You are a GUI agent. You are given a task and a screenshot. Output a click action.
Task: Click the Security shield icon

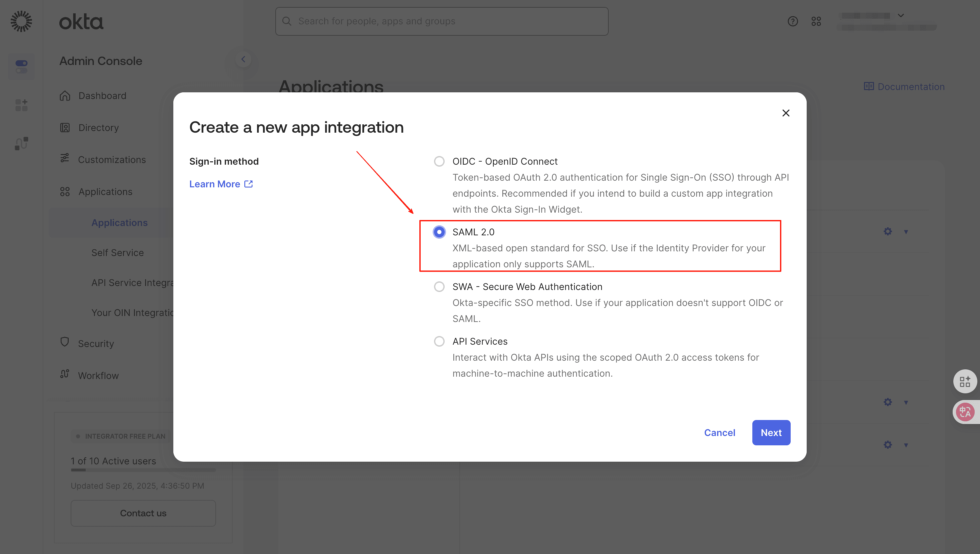point(65,342)
